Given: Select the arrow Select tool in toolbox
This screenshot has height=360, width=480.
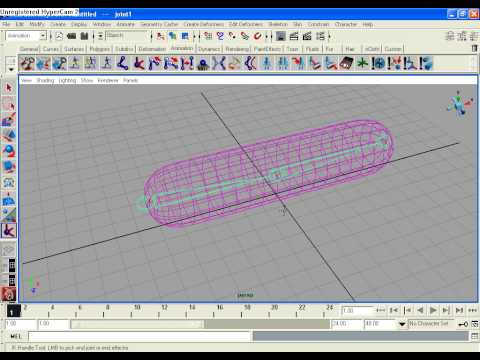Looking at the screenshot, I should click(x=9, y=88).
